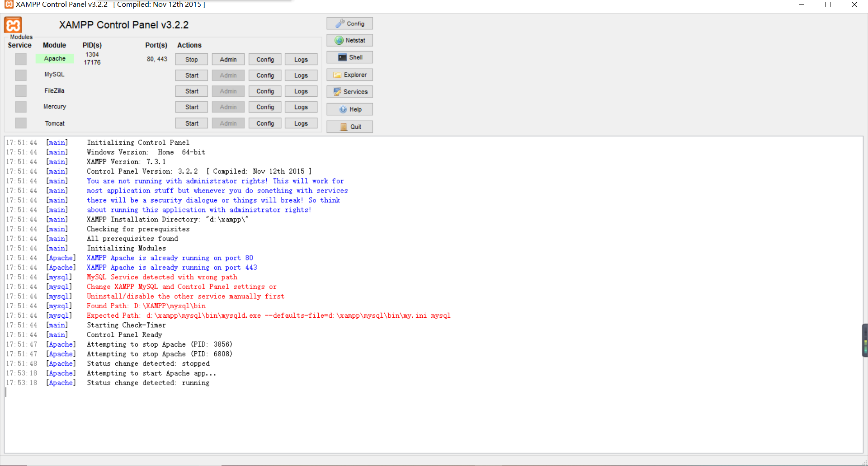Screen dimensions: 868x466
Task: Toggle the FileZilla service checkbox
Action: [21, 91]
